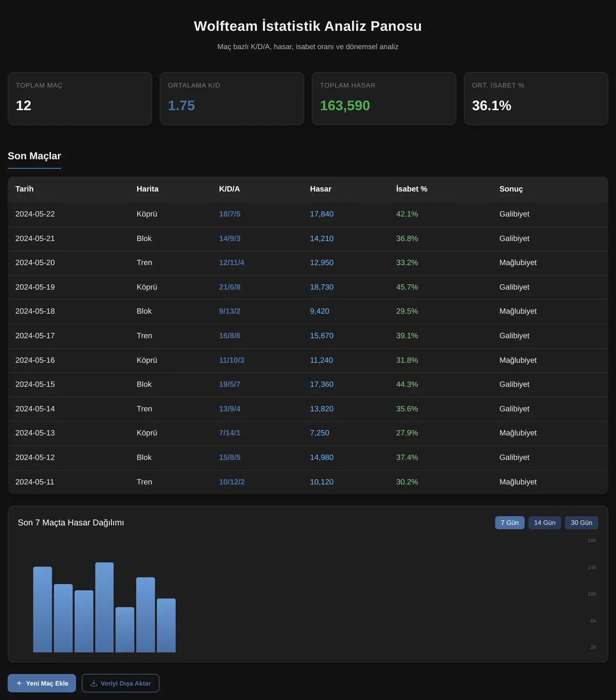
Task: Click the tallest damage bar in chart
Action: [104, 608]
